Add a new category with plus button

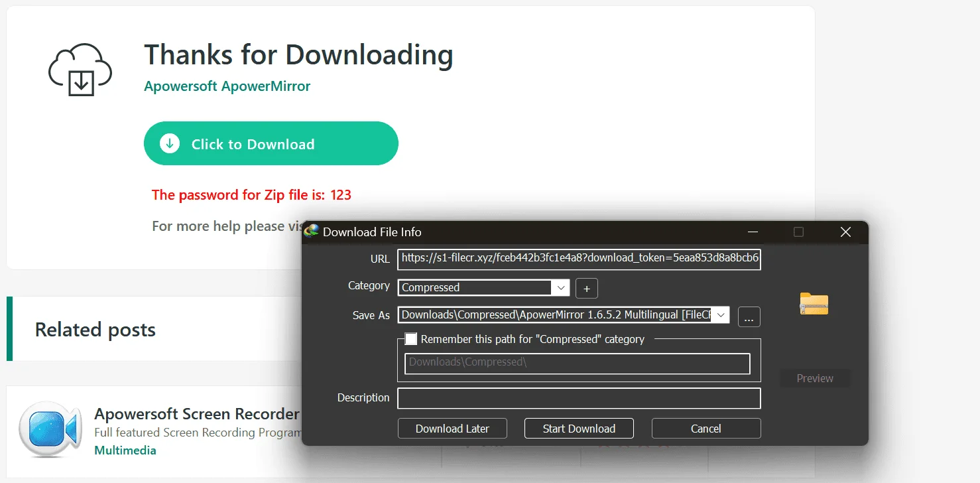click(x=587, y=289)
